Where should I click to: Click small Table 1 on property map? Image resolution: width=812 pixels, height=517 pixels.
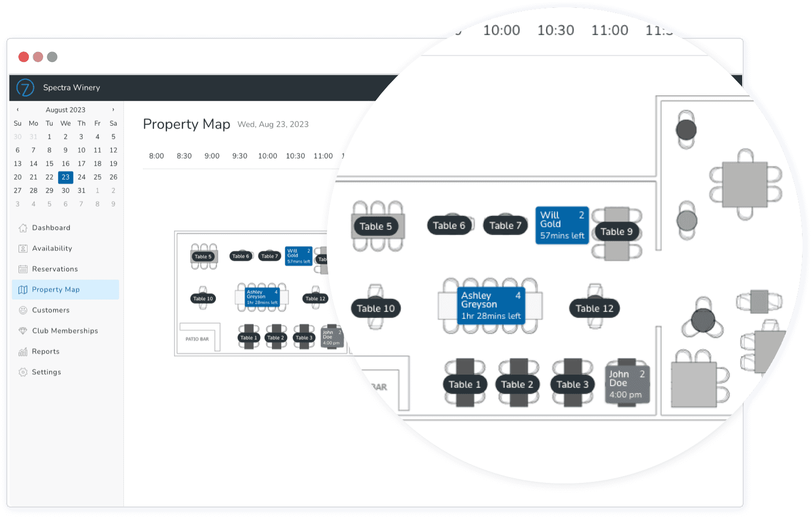pos(249,337)
